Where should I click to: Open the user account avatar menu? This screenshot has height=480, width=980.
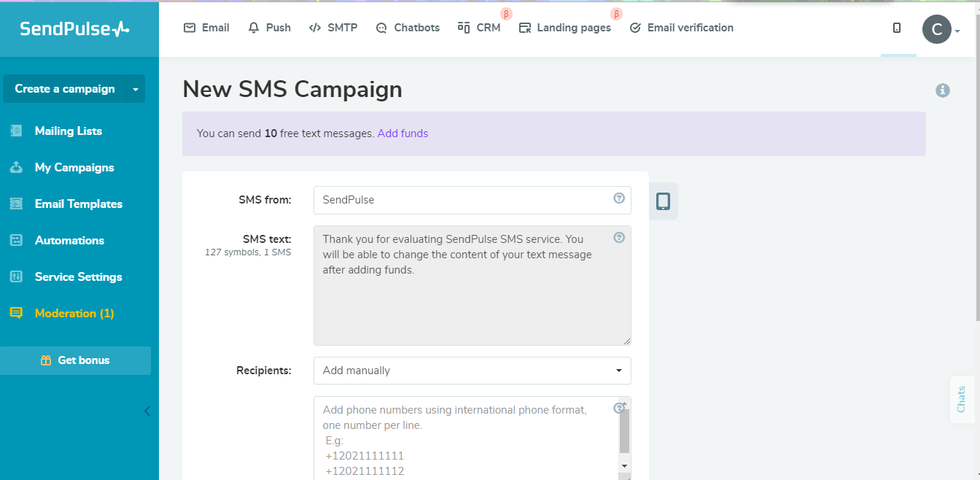937,29
